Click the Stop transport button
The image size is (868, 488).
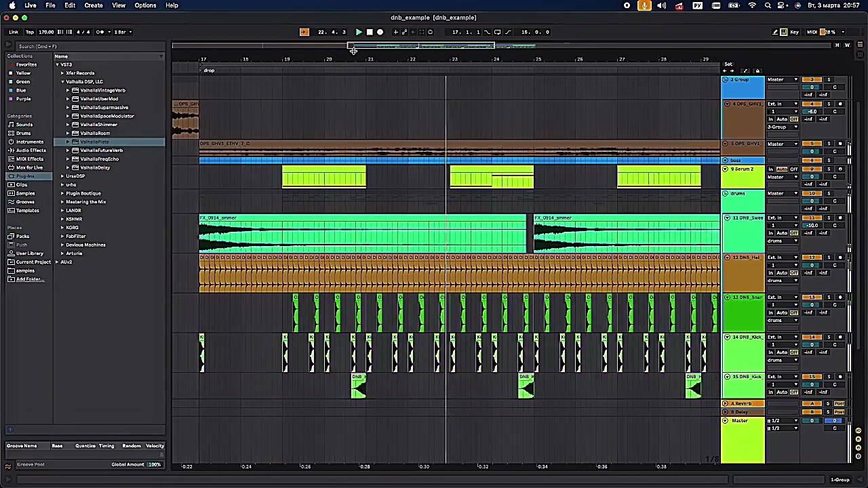[370, 32]
